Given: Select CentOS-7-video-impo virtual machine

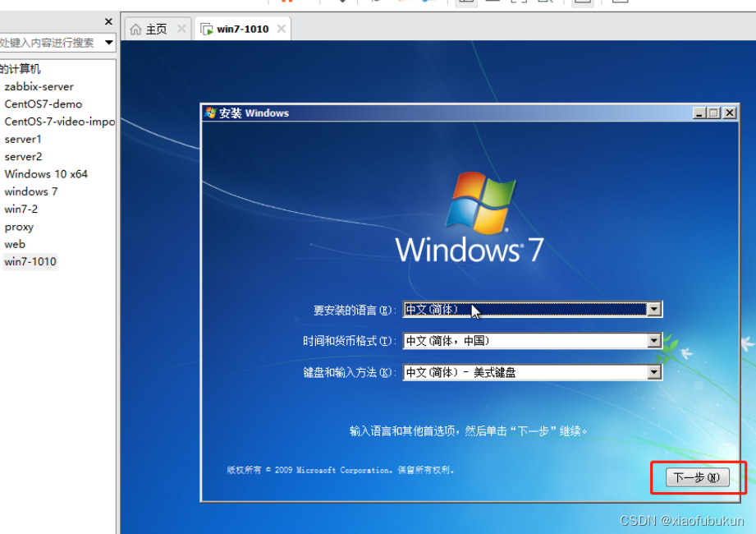Looking at the screenshot, I should pos(60,122).
